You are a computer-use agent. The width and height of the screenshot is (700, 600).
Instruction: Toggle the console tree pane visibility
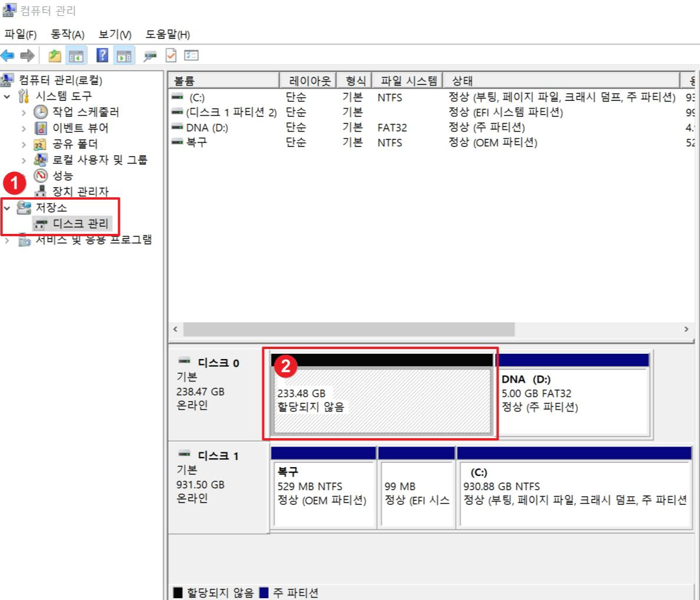(x=76, y=56)
